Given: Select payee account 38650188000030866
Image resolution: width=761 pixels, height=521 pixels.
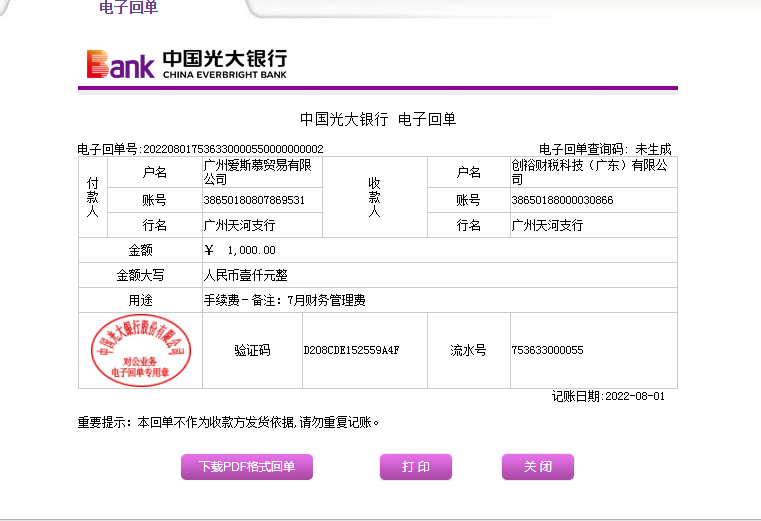Looking at the screenshot, I should click(562, 200).
